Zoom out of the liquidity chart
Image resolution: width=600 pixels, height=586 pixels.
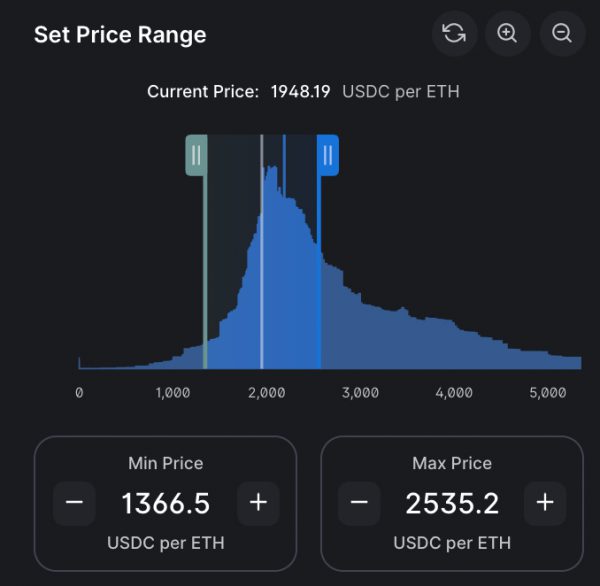pos(562,33)
